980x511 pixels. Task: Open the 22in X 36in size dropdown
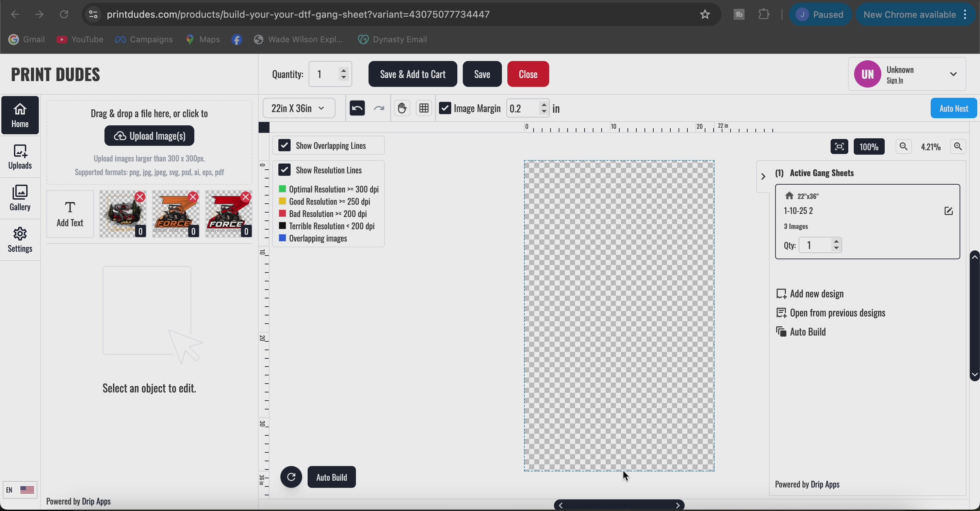299,109
